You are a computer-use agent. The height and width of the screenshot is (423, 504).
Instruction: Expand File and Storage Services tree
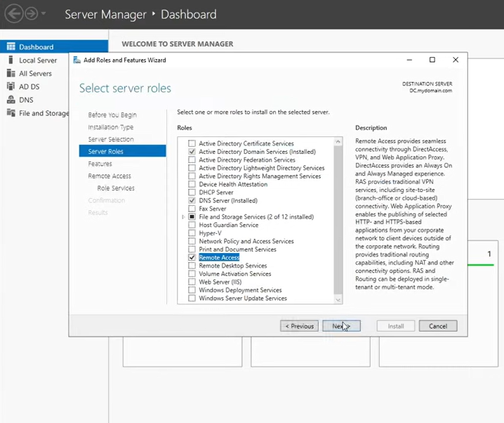tap(183, 217)
